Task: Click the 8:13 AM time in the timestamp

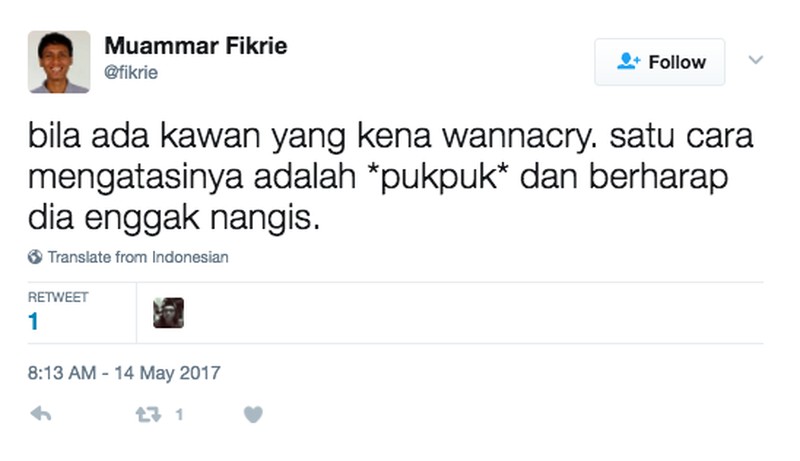Action: click(62, 373)
